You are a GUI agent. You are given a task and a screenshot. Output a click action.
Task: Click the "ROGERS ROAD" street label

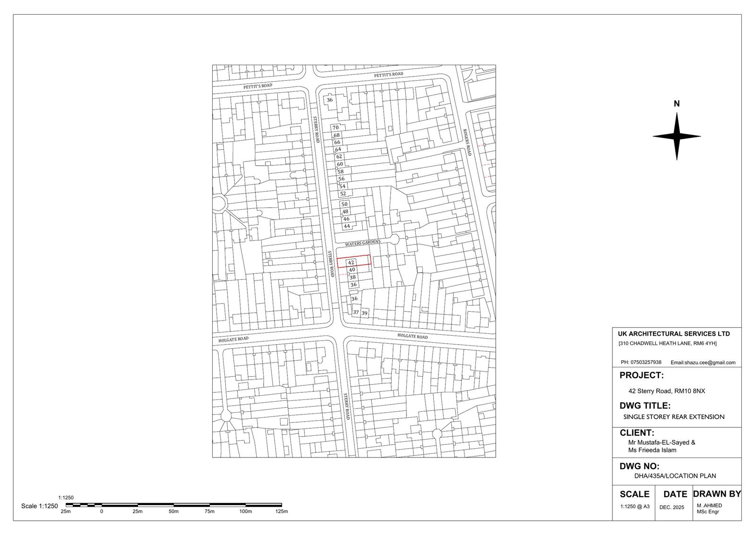click(x=467, y=143)
